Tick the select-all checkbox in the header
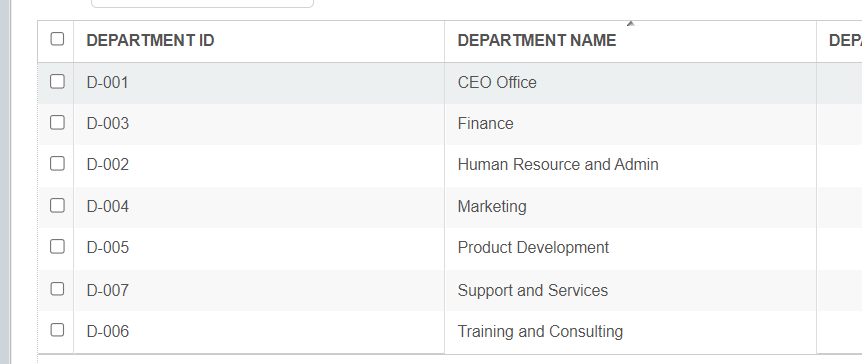The width and height of the screenshot is (862, 364). point(57,39)
